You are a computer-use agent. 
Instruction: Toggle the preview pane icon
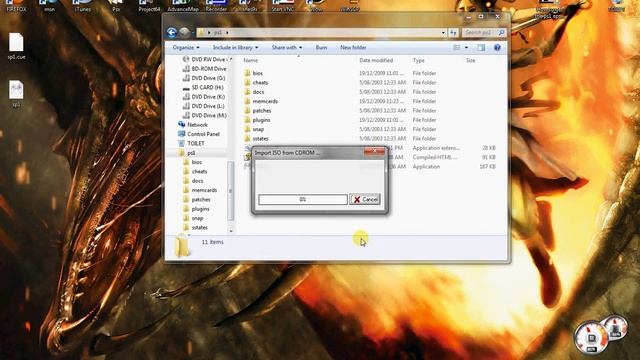click(481, 48)
